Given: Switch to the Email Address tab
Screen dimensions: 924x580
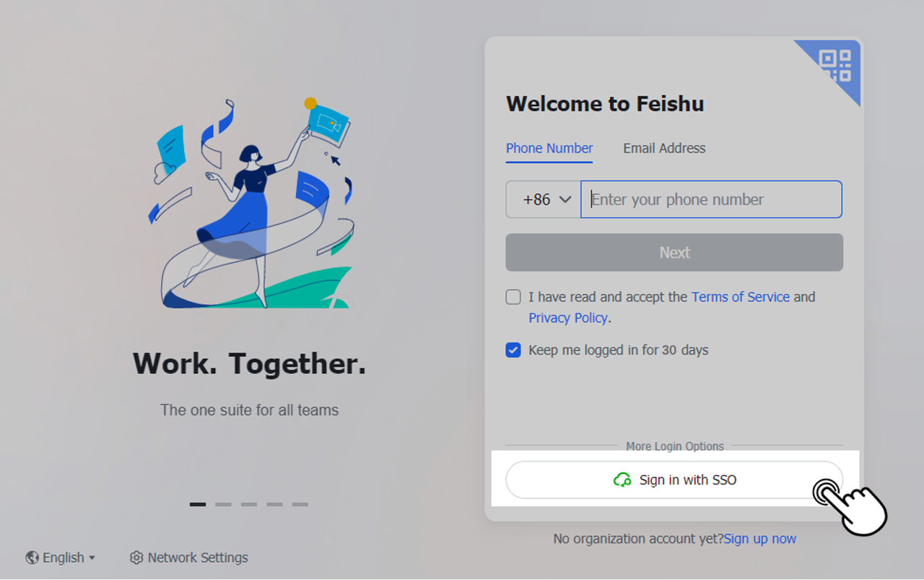Looking at the screenshot, I should (664, 148).
